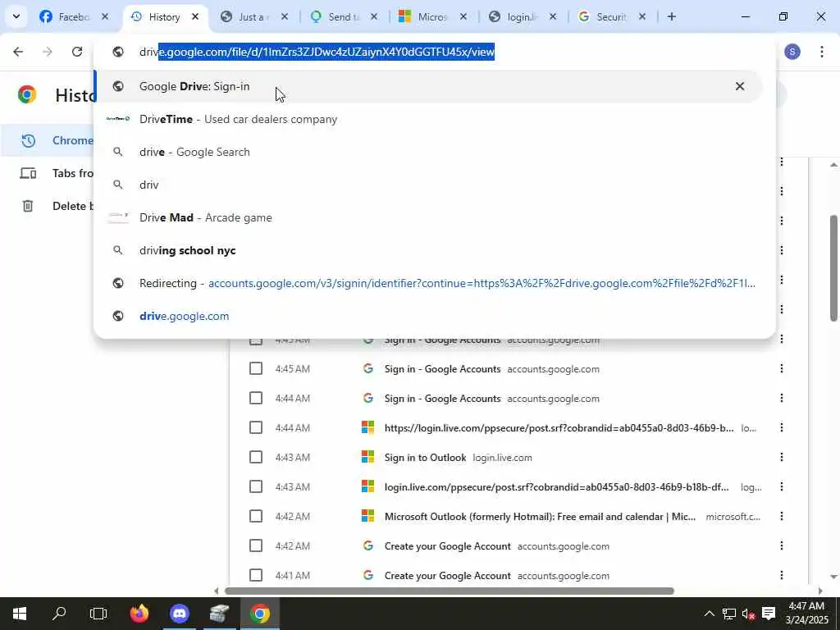Check the 4:44 AM Google Accounts entry
Image resolution: width=840 pixels, height=630 pixels.
tap(256, 398)
